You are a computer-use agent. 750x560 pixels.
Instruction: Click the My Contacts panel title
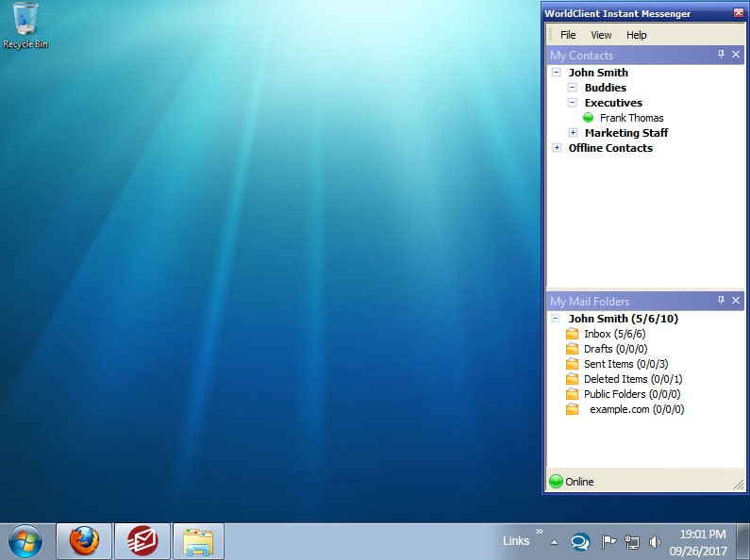[581, 56]
